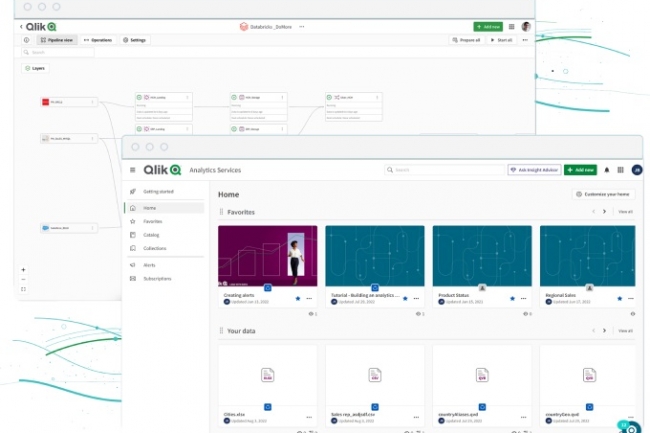This screenshot has width=650, height=433.
Task: Click the Catalog icon in sidebar
Action: coord(133,235)
